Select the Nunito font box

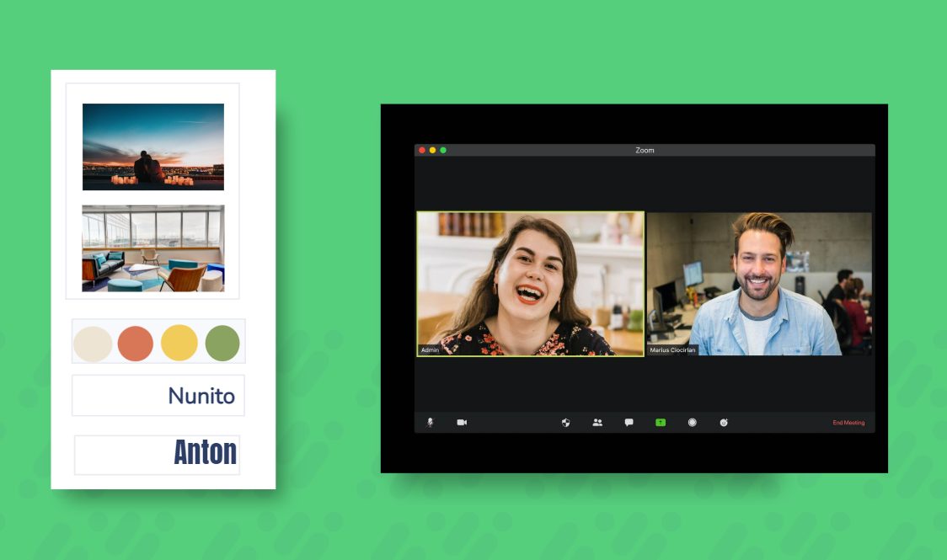tap(158, 396)
